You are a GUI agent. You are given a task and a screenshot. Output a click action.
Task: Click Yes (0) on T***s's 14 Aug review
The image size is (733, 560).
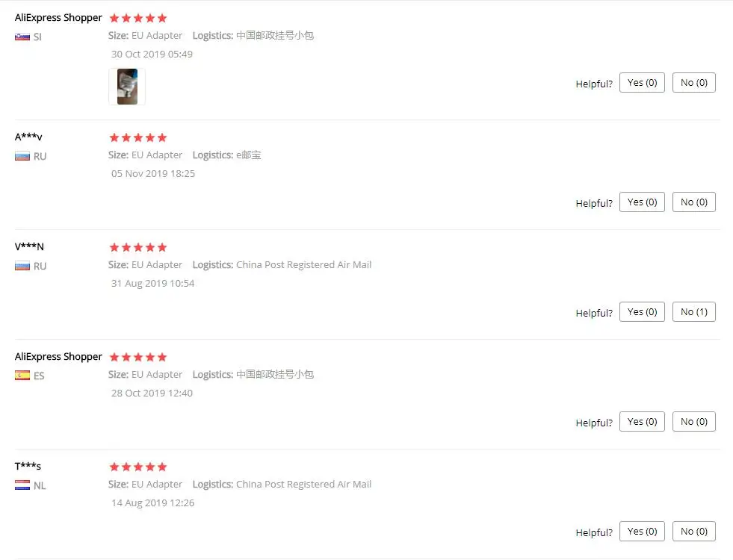point(642,532)
